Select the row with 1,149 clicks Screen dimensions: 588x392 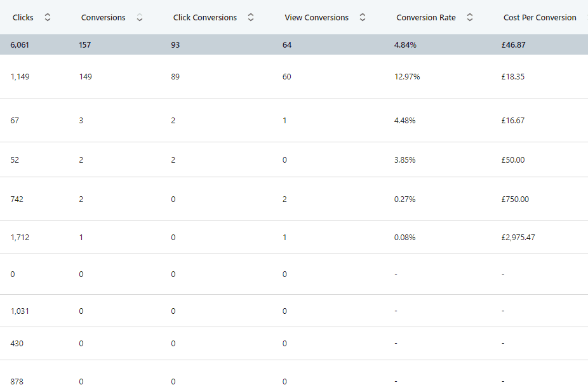(x=294, y=76)
